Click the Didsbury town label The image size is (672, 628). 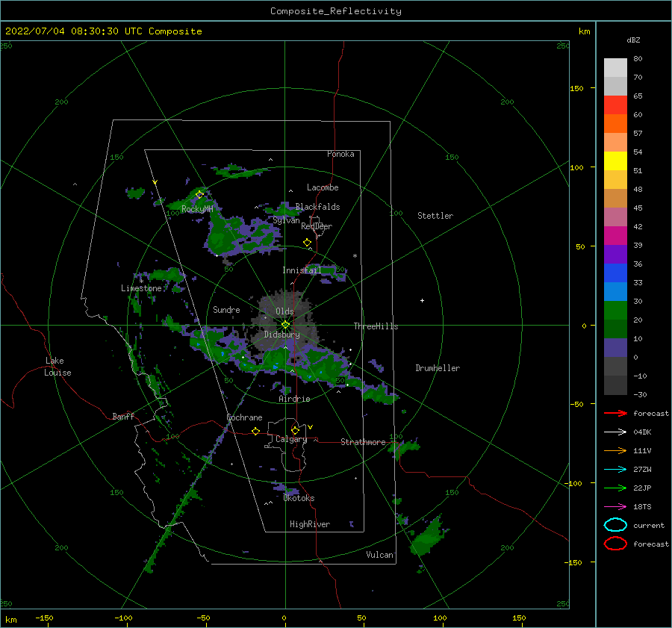[281, 335]
